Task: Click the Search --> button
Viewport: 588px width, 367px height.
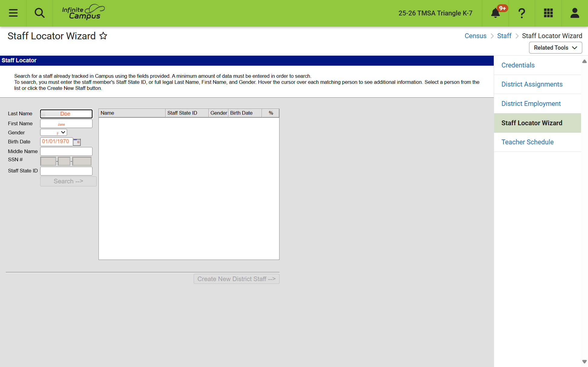Action: (x=68, y=181)
